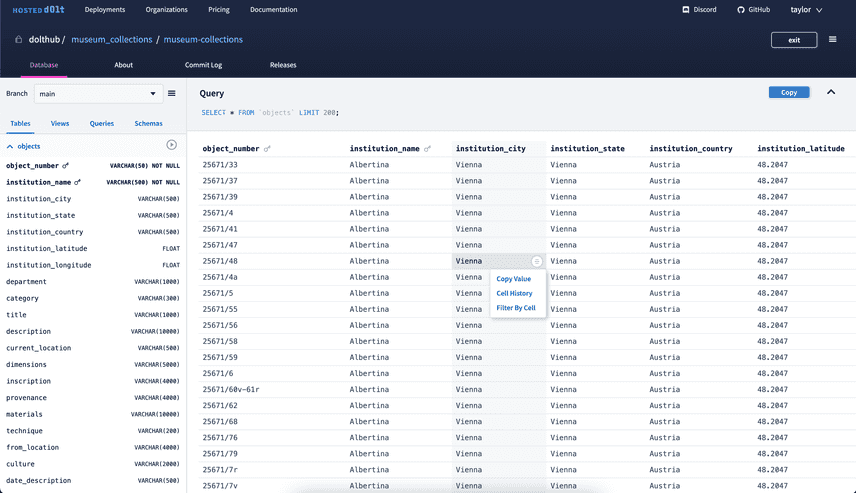This screenshot has height=493, width=856.
Task: Click key icon in institution_name column header
Action: (427, 149)
